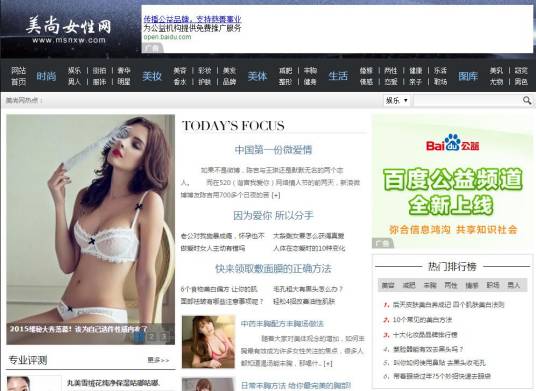Switch 热门排行榜 to the 男人 tab
The height and width of the screenshot is (391, 536).
[513, 285]
